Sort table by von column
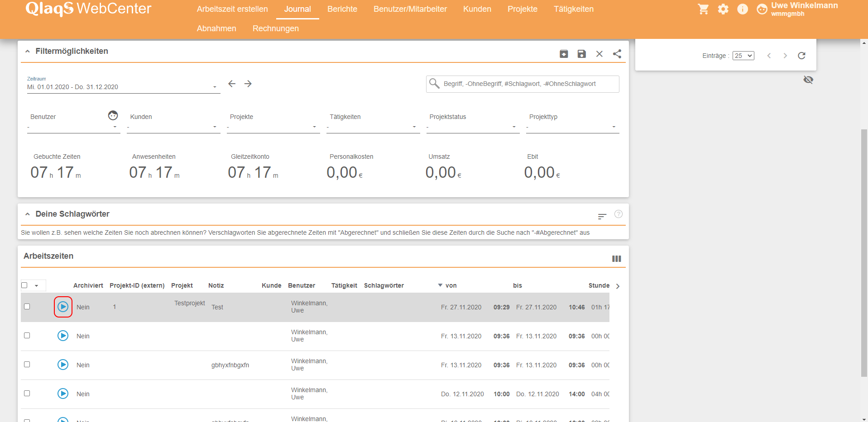Viewport: 868px width, 422px height. 451,285
